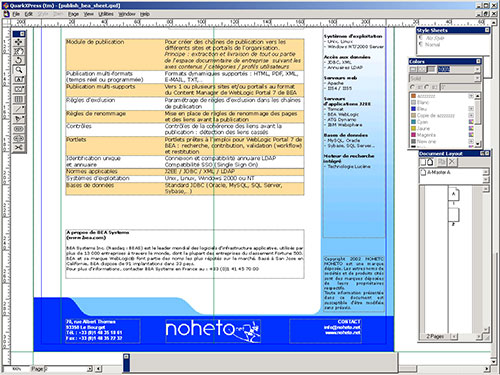Expand the Document Layout palette collapse box
The width and height of the screenshot is (500, 375).
[482, 153]
